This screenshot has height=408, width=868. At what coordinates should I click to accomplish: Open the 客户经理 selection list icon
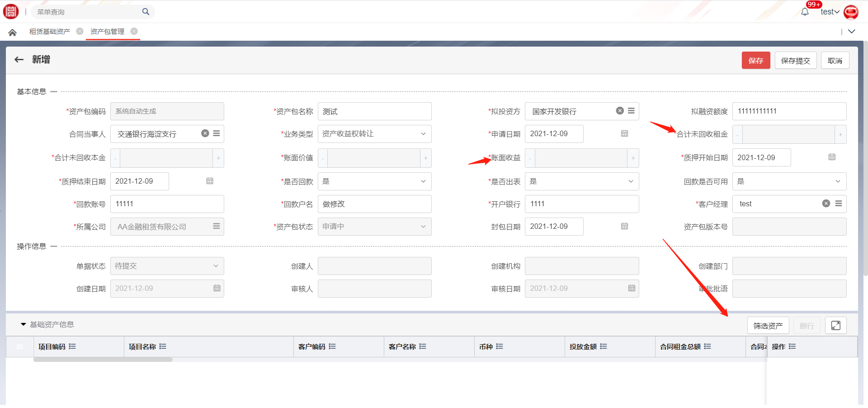coord(839,204)
